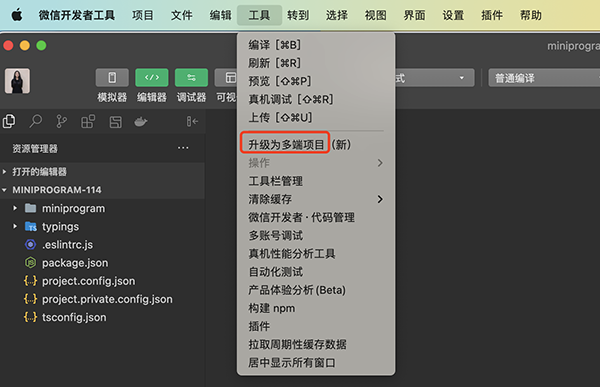Open the Apple menu
This screenshot has height=387, width=600.
(x=17, y=15)
